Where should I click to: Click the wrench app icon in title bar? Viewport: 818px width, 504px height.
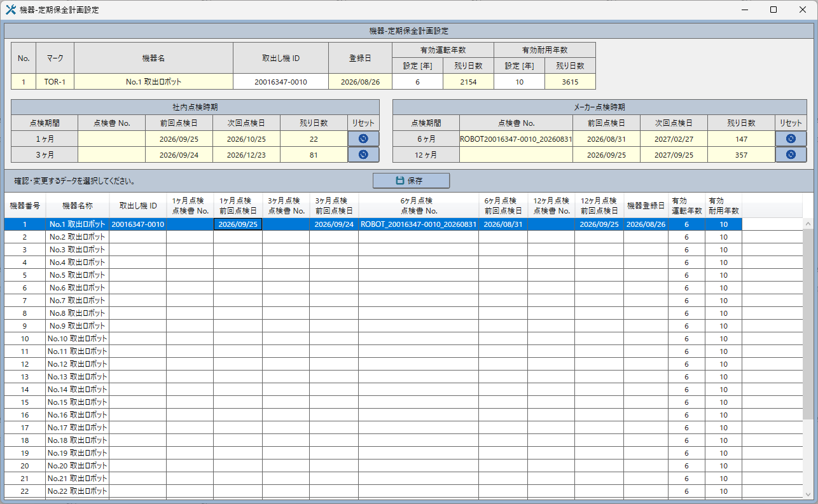pos(10,10)
